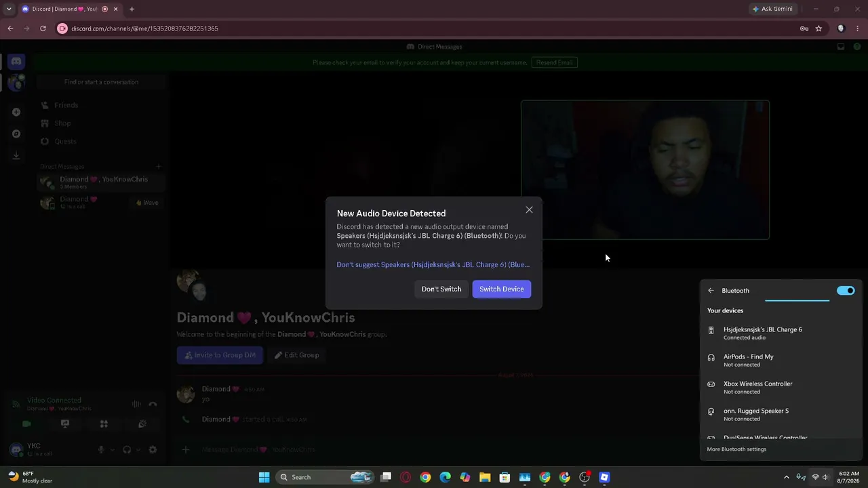Open a new browser tab
Image resolution: width=868 pixels, height=488 pixels.
(x=132, y=9)
